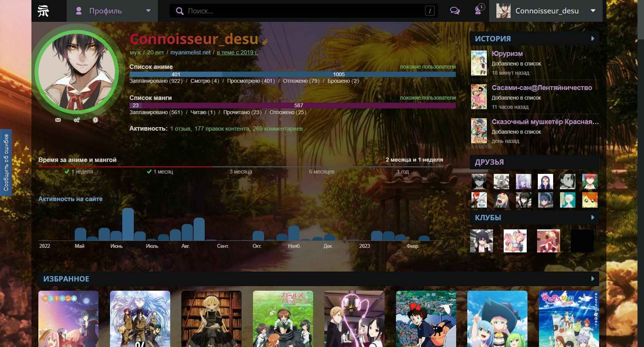644x347 pixels.
Task: Click the 269 комментариев activity link
Action: 278,129
